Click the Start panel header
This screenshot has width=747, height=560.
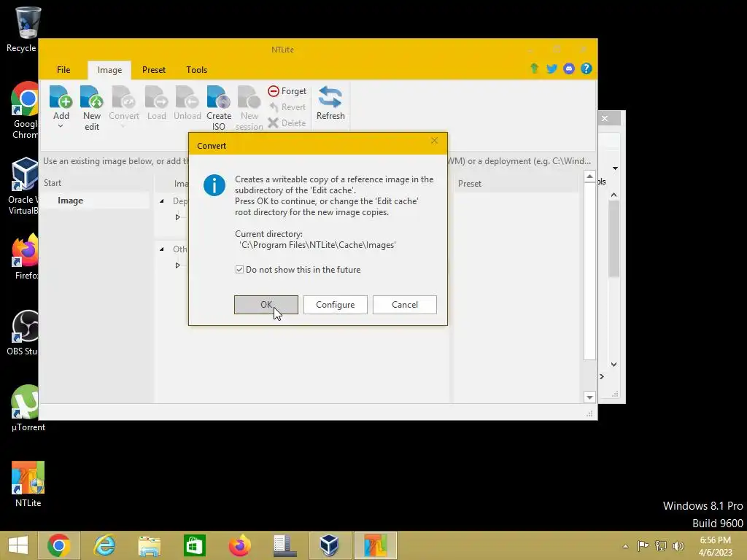53,183
